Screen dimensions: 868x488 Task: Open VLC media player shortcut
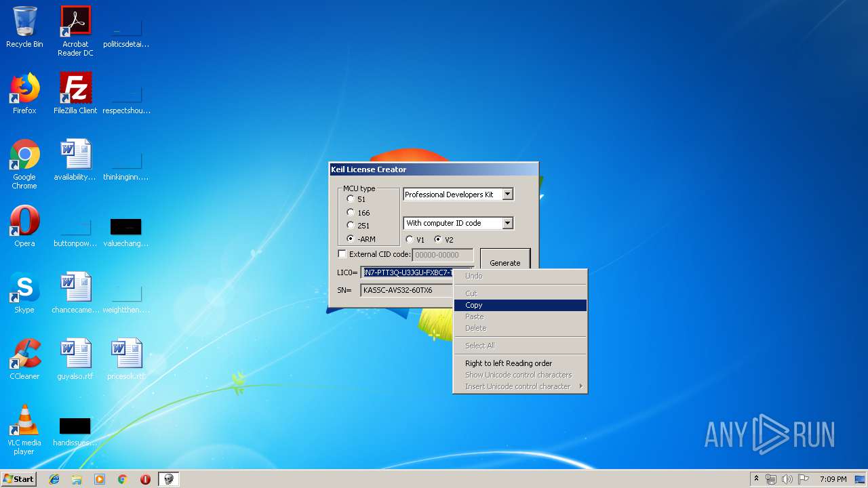point(24,430)
